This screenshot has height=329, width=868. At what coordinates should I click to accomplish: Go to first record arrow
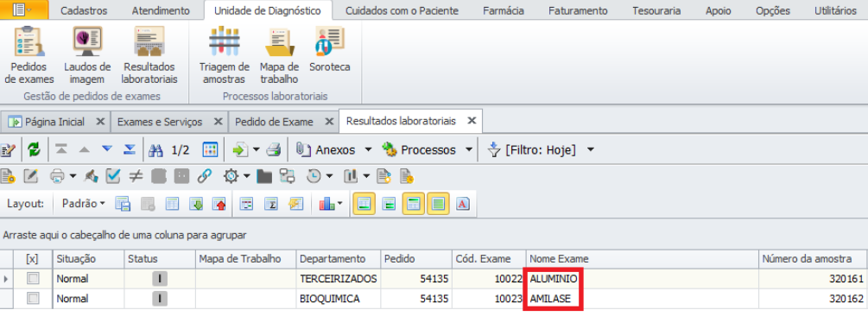[61, 149]
